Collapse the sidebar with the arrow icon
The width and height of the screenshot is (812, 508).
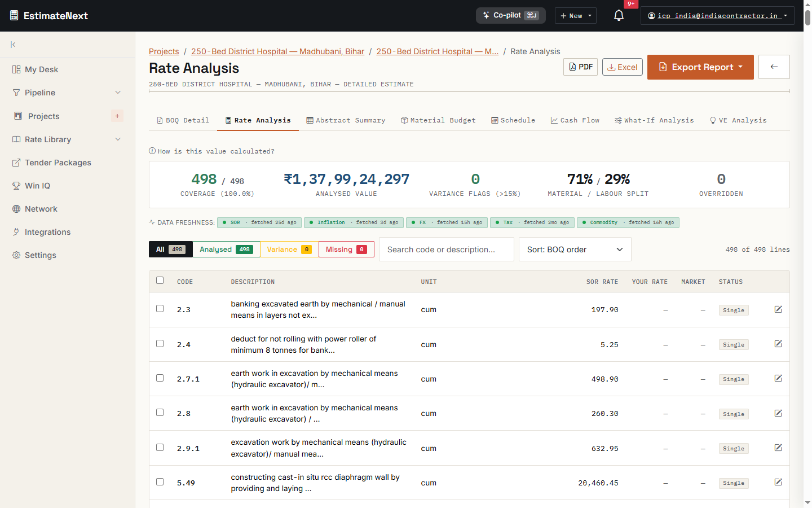pyautogui.click(x=13, y=45)
